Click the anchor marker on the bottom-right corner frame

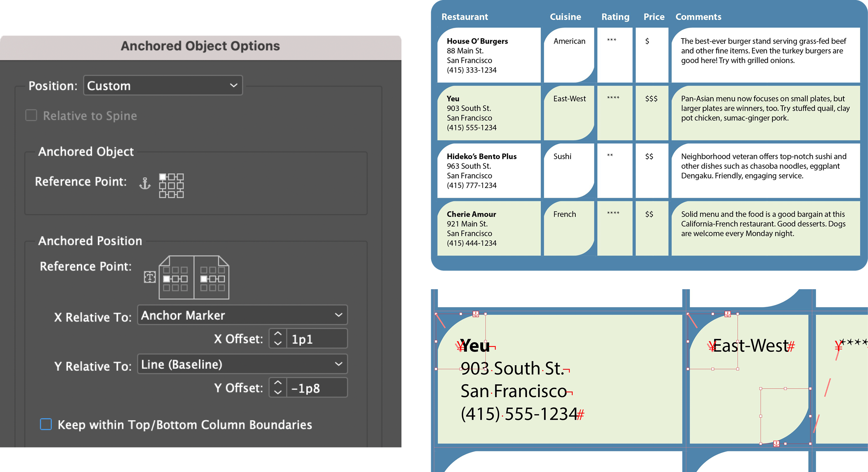pyautogui.click(x=776, y=444)
